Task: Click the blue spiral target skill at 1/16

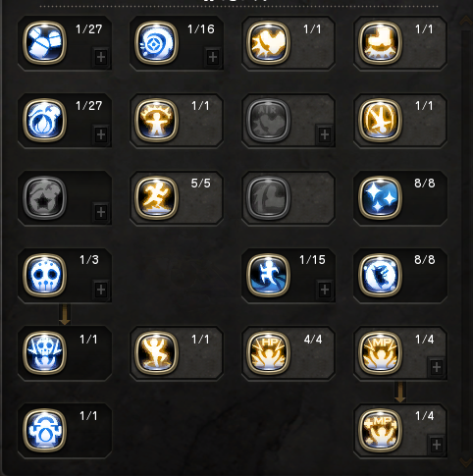Action: pyautogui.click(x=156, y=42)
